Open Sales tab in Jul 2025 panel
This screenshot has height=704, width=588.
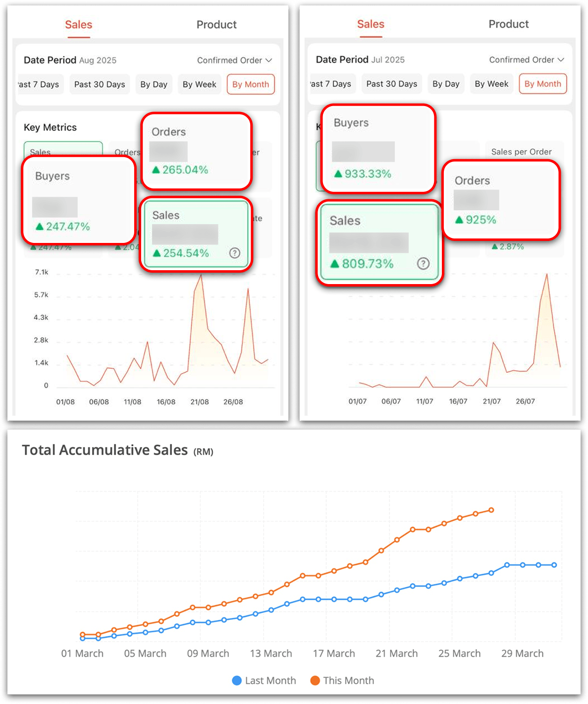(371, 24)
